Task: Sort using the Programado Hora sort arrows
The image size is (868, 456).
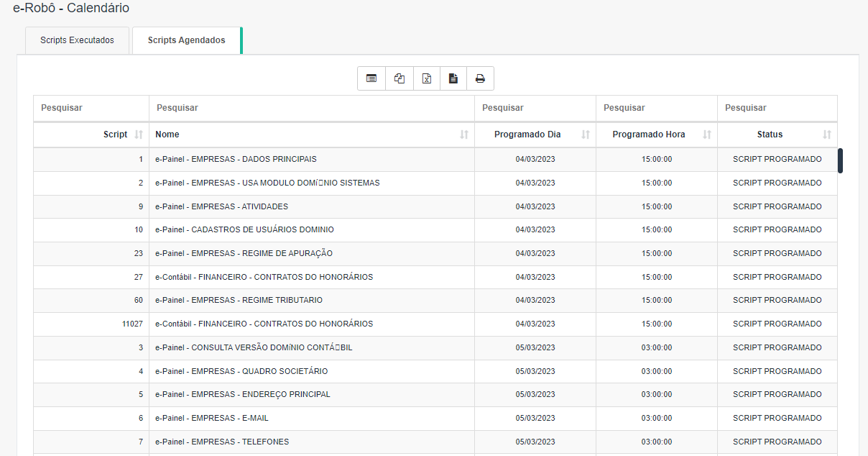Action: click(x=707, y=134)
